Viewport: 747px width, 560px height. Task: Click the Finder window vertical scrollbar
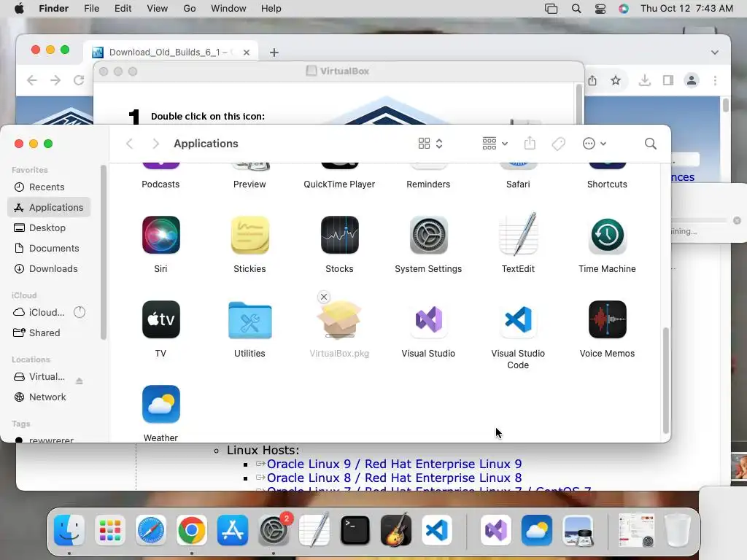tap(665, 380)
